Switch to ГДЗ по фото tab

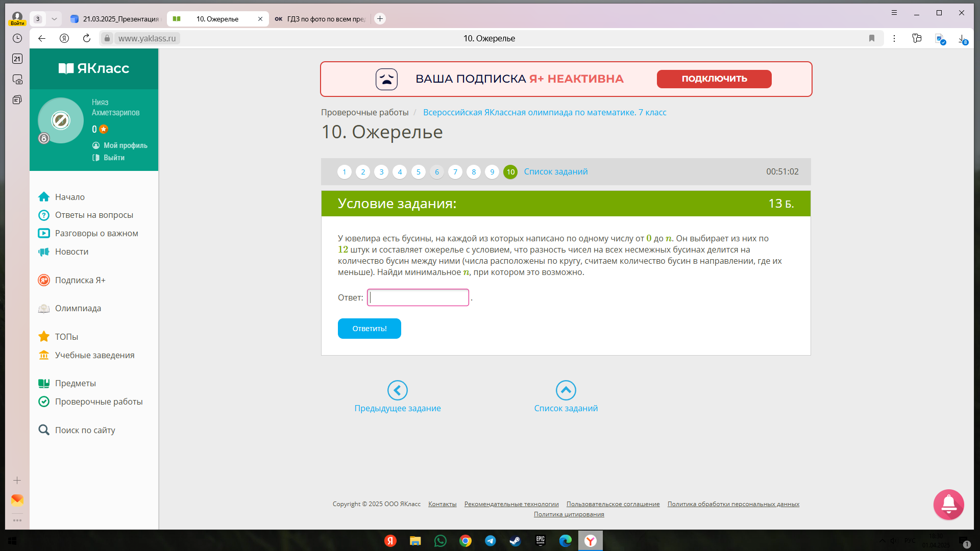(320, 19)
